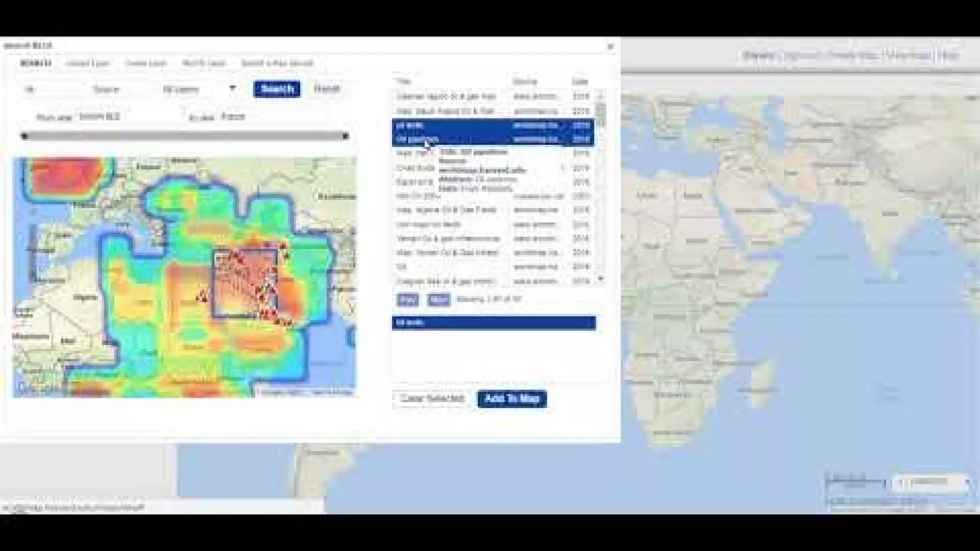Click the red triangle marker on the heatmap
The width and height of the screenshot is (980, 551).
click(x=203, y=297)
